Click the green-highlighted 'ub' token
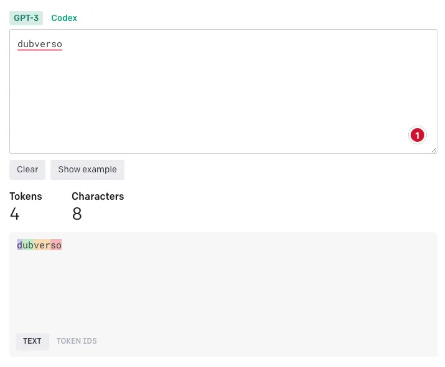This screenshot has height=367, width=445. coord(28,245)
